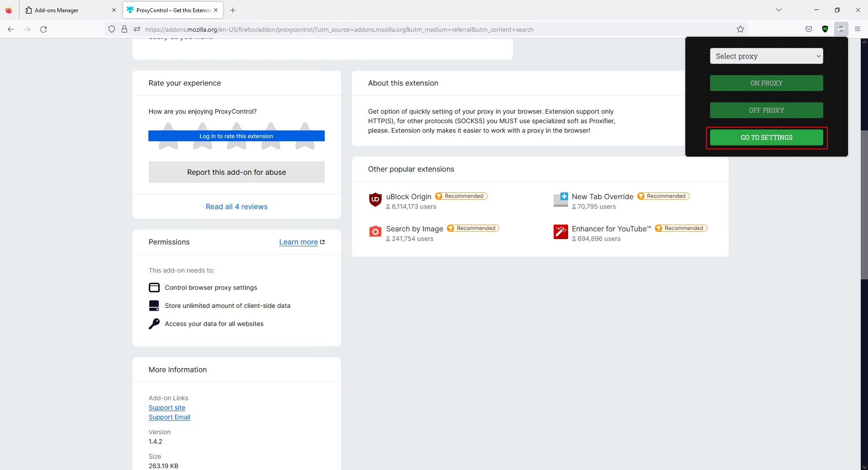The height and width of the screenshot is (470, 868).
Task: Click the padlock site security icon
Action: [124, 29]
